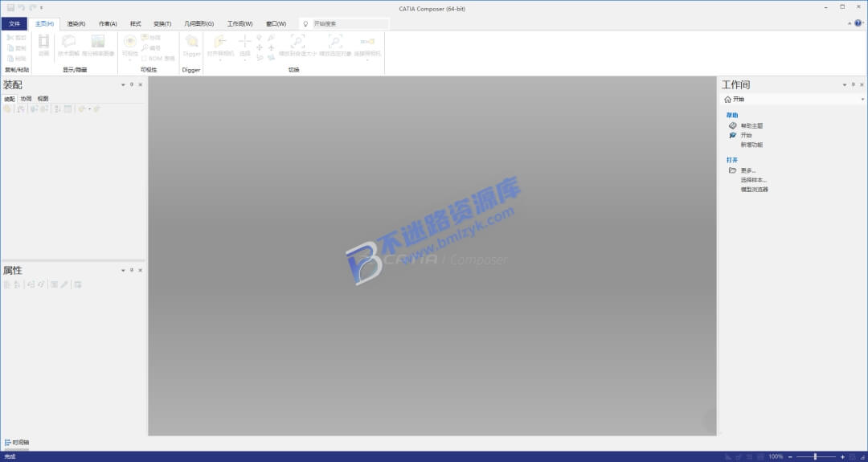
Task: Click the book icon beside 帮助主题
Action: point(732,125)
